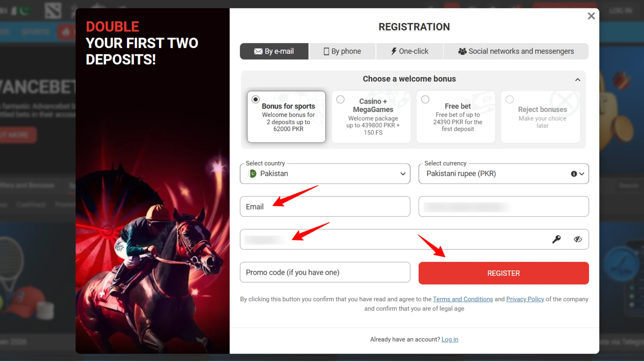This screenshot has width=644, height=362.
Task: Switch to the By phone registration tab
Action: pyautogui.click(x=342, y=51)
